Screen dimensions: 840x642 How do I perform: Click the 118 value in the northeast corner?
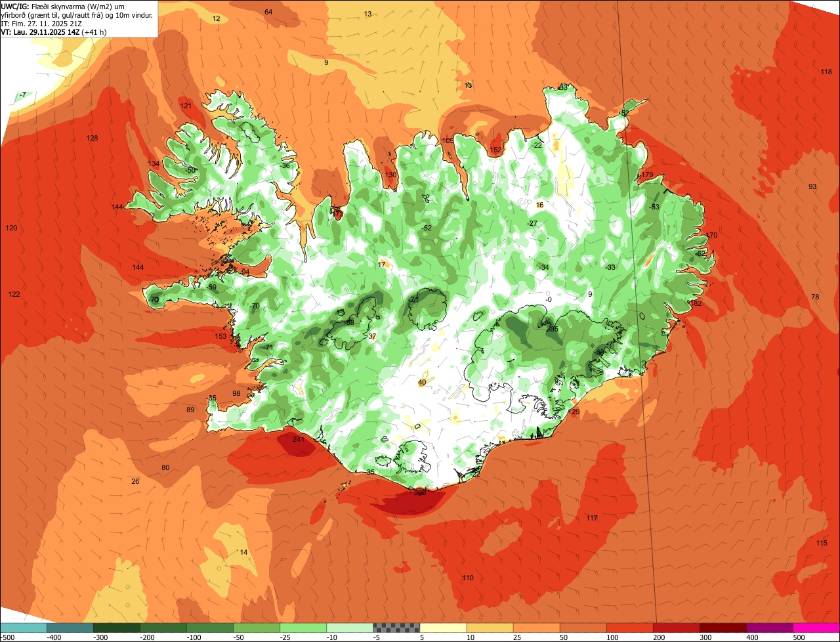click(x=826, y=72)
